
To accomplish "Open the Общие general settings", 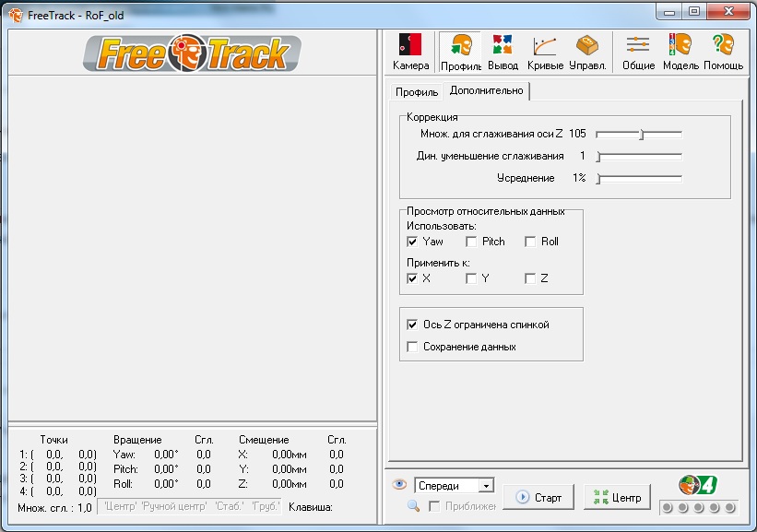I will pyautogui.click(x=638, y=53).
